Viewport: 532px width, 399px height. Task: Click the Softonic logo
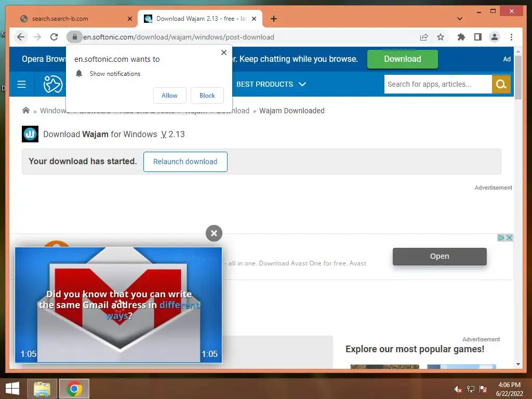tap(53, 84)
